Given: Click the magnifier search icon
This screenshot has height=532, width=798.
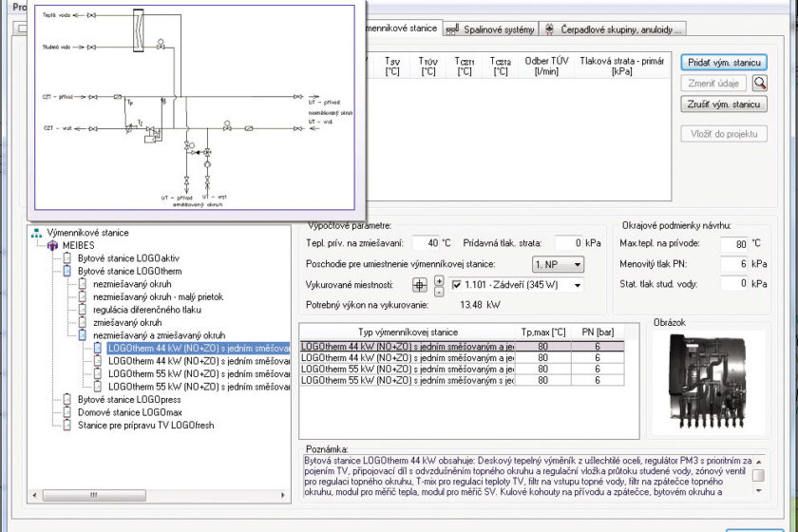Looking at the screenshot, I should click(760, 84).
